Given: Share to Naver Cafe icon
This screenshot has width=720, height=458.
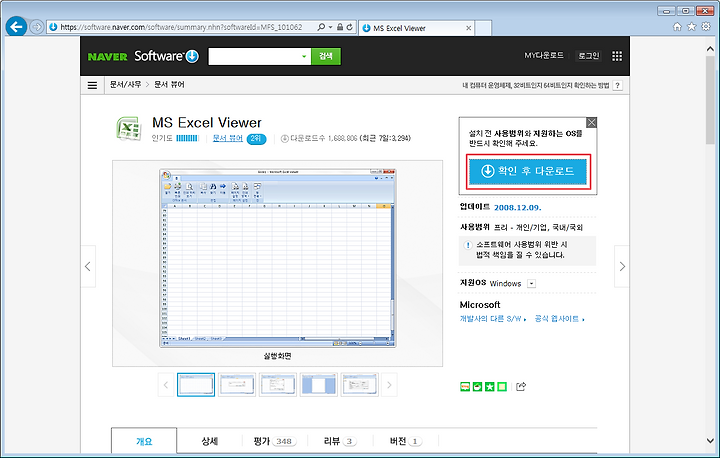Looking at the screenshot, I should point(478,387).
